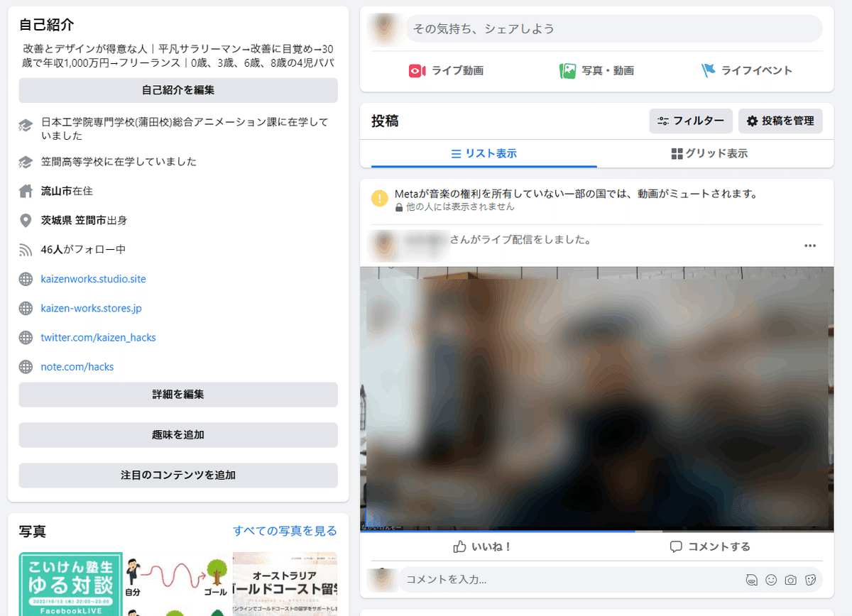
Task: Click the followers feed icon beside 46人
Action: tap(26, 250)
